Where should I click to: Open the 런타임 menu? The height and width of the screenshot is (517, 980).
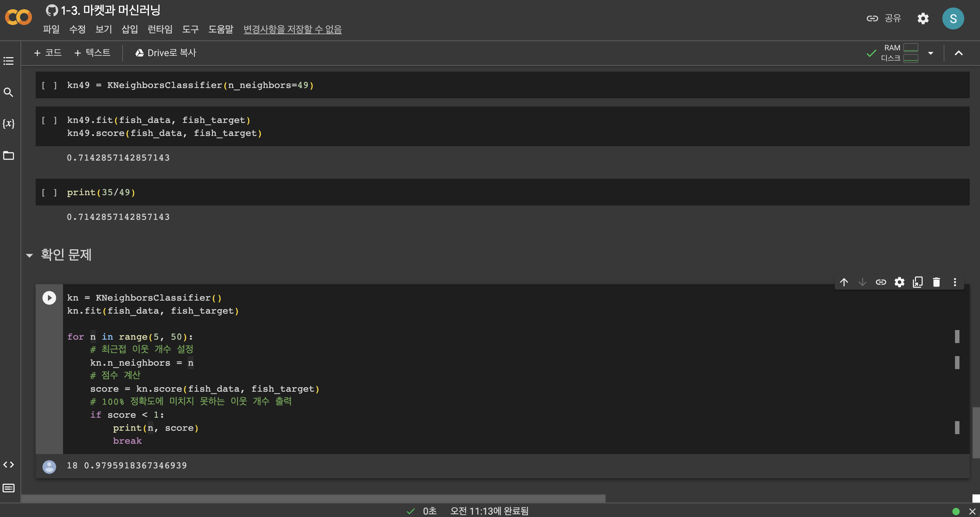(160, 29)
